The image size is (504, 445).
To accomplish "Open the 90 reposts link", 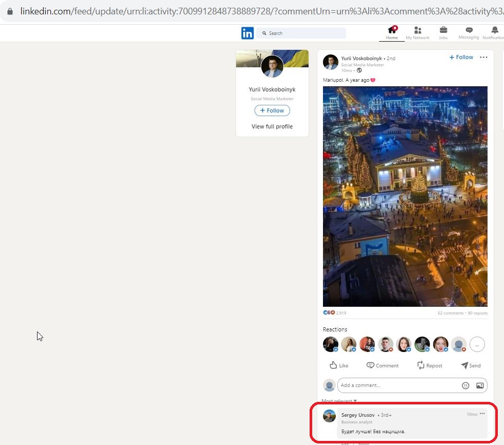I will pyautogui.click(x=478, y=313).
